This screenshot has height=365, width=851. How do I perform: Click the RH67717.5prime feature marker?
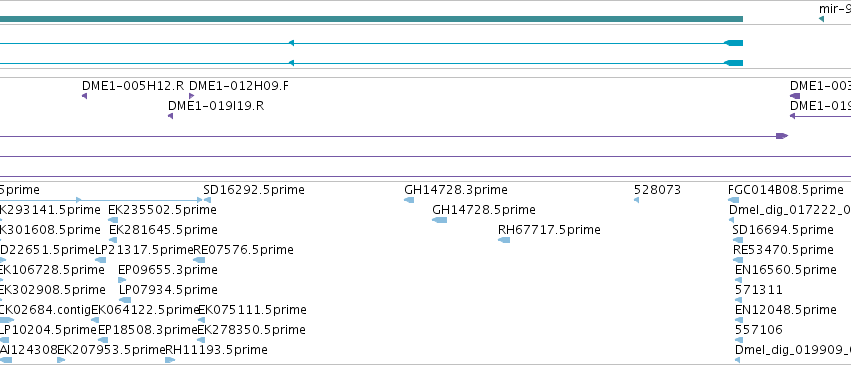coord(504,240)
